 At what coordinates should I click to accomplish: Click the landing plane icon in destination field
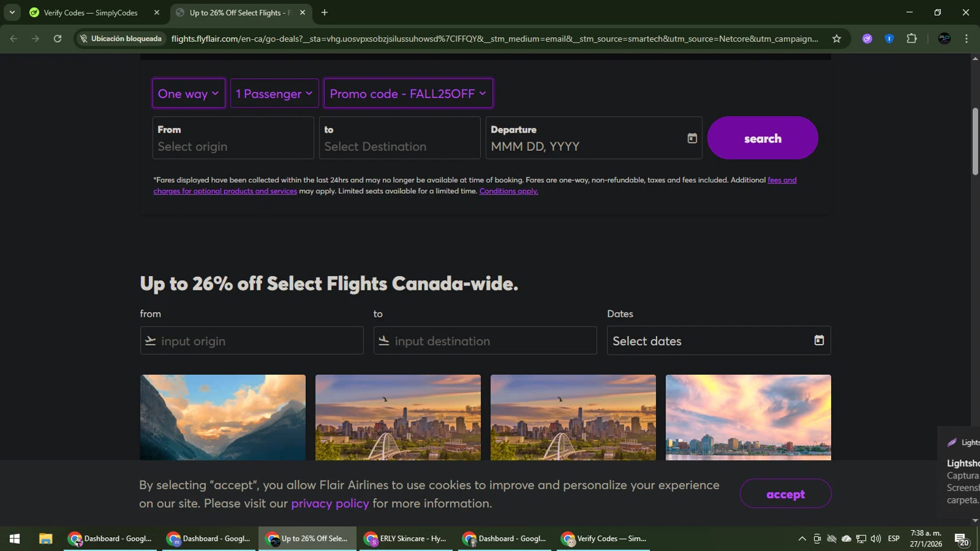pyautogui.click(x=384, y=341)
